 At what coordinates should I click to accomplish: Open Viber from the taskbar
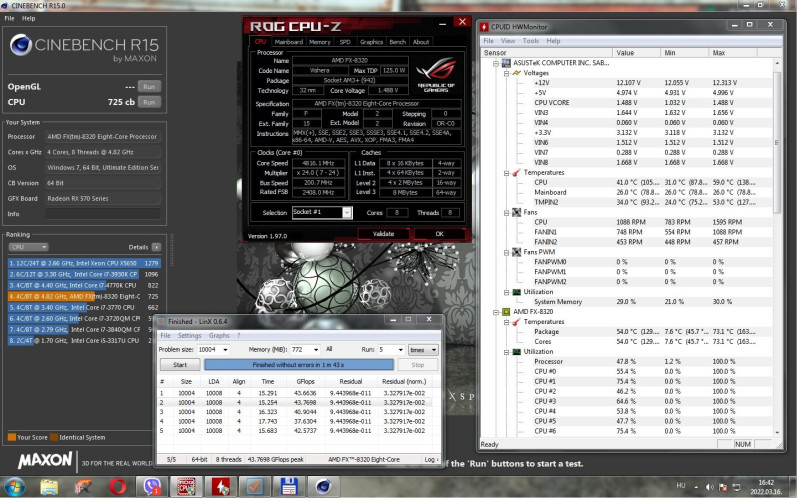click(152, 487)
